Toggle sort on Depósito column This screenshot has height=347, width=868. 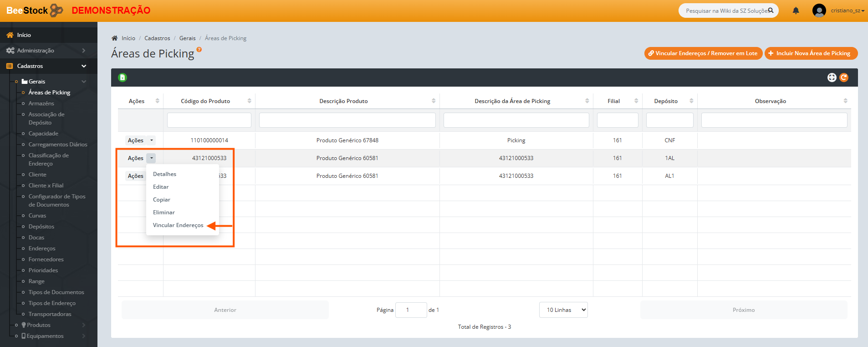tap(691, 101)
